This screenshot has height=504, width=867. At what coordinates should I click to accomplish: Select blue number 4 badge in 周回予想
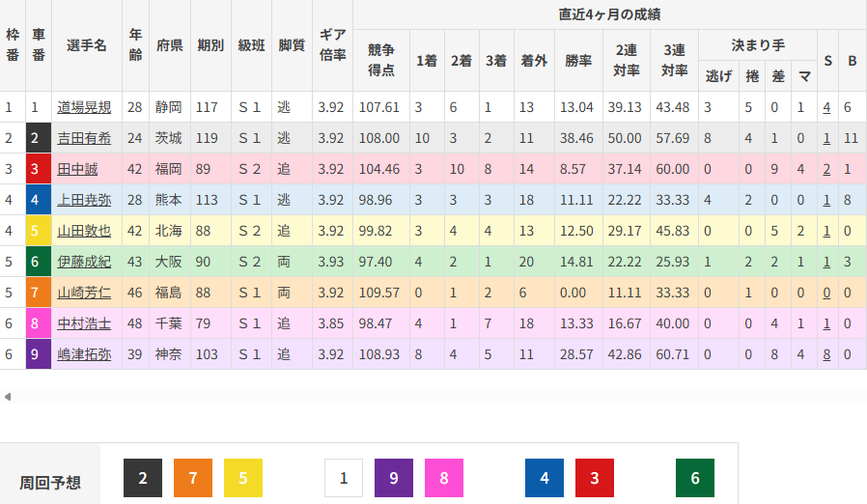pyautogui.click(x=545, y=478)
